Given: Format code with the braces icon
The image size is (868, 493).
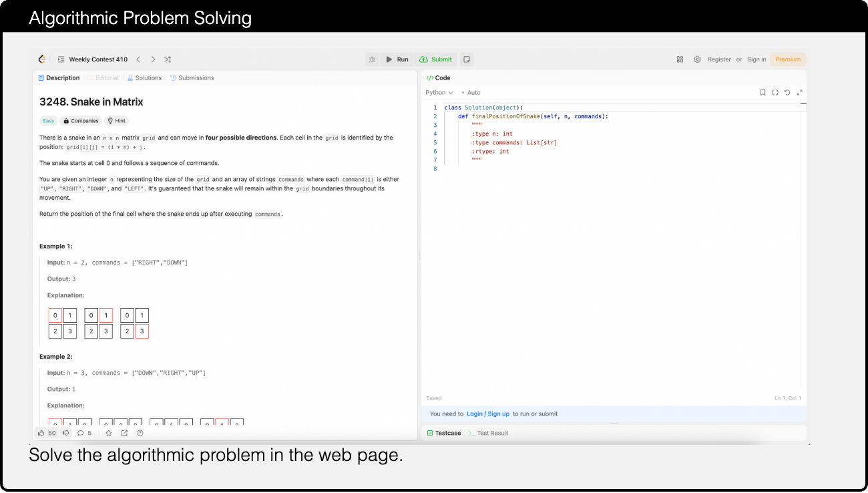Looking at the screenshot, I should pos(775,93).
